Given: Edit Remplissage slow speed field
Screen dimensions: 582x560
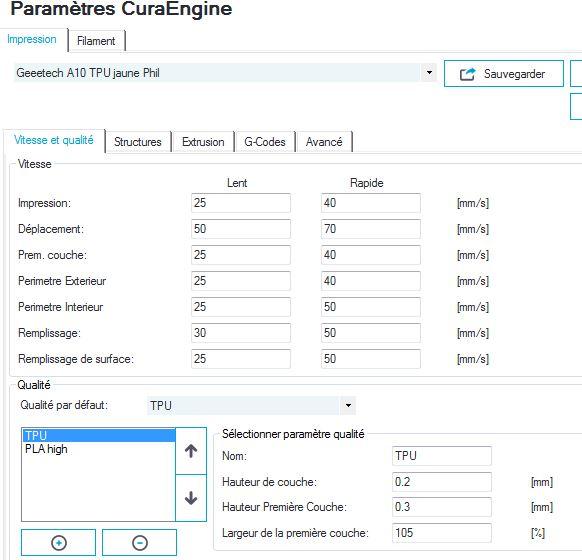Looking at the screenshot, I should [241, 333].
